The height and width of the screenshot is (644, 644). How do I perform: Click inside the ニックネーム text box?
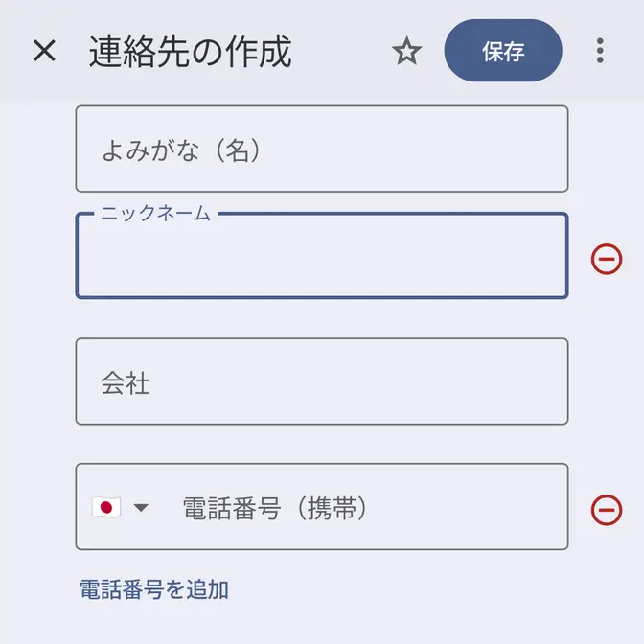point(321,261)
